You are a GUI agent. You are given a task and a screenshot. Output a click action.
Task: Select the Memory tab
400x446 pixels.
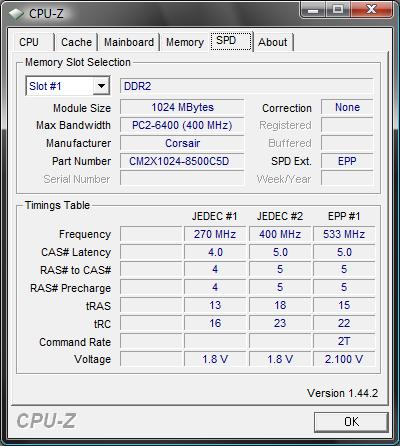[185, 42]
